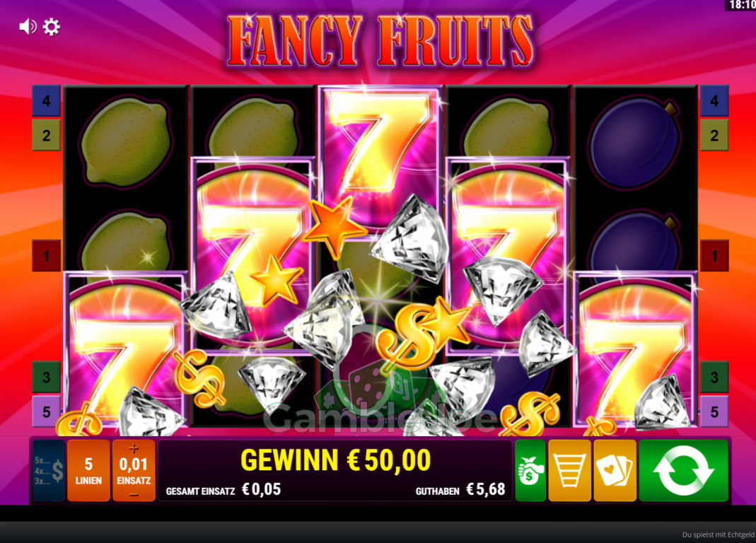Viewport: 756px width, 543px height.
Task: Select payline 1 marker on left side
Action: [x=46, y=255]
